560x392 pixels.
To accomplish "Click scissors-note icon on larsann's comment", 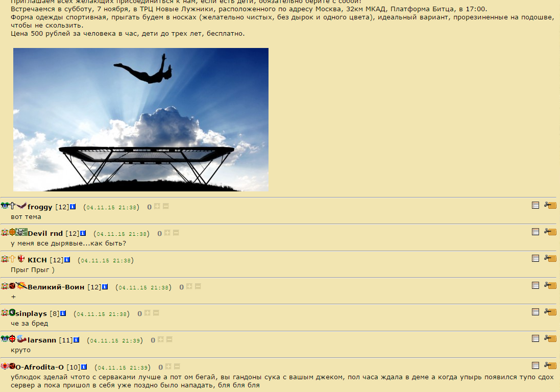I will click(x=550, y=338).
